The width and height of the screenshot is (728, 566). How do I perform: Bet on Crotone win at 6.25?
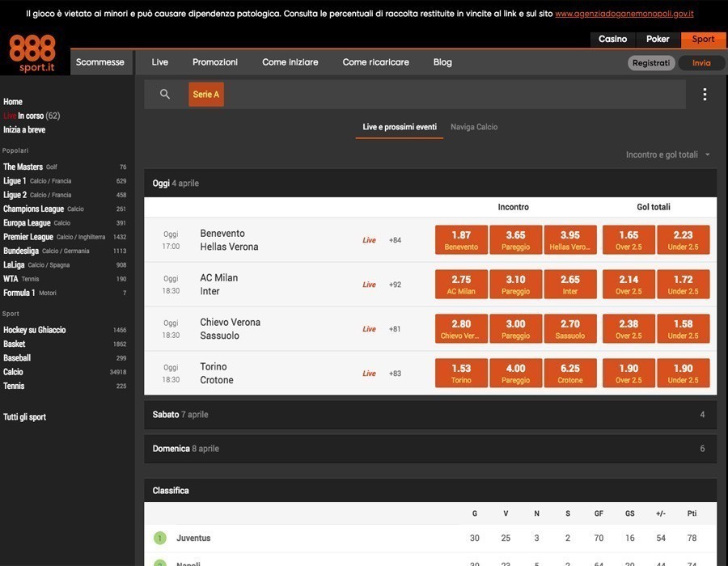(570, 373)
